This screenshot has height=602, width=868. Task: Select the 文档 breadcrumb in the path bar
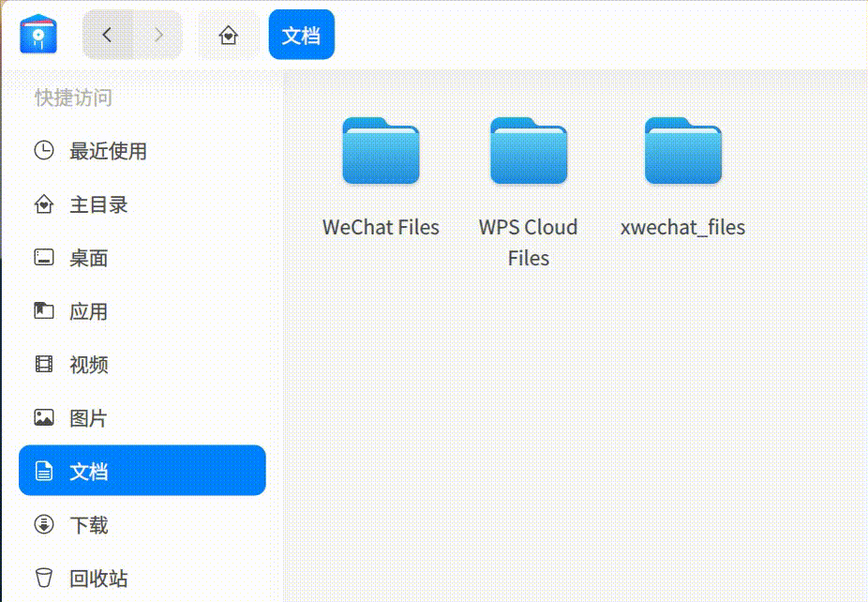(302, 35)
